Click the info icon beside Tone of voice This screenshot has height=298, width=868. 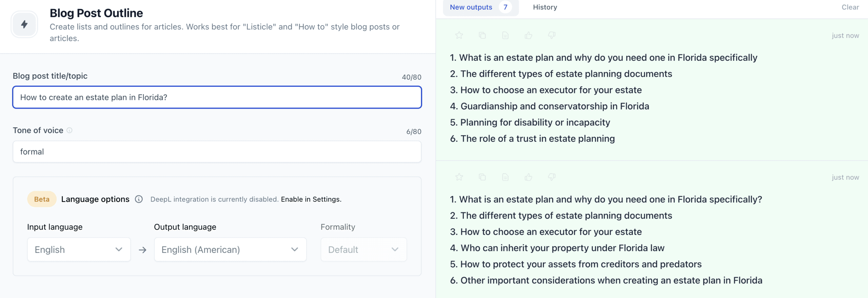tap(70, 130)
